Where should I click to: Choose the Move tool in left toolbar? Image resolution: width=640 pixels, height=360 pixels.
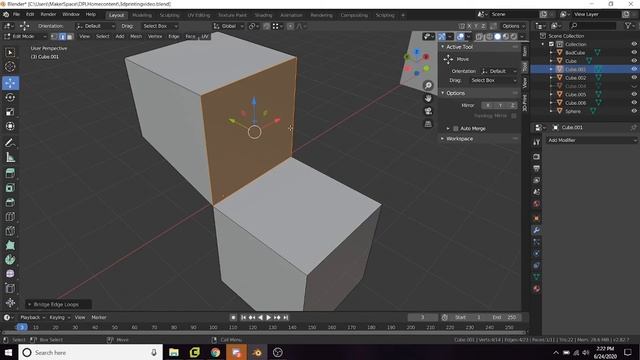pos(10,83)
